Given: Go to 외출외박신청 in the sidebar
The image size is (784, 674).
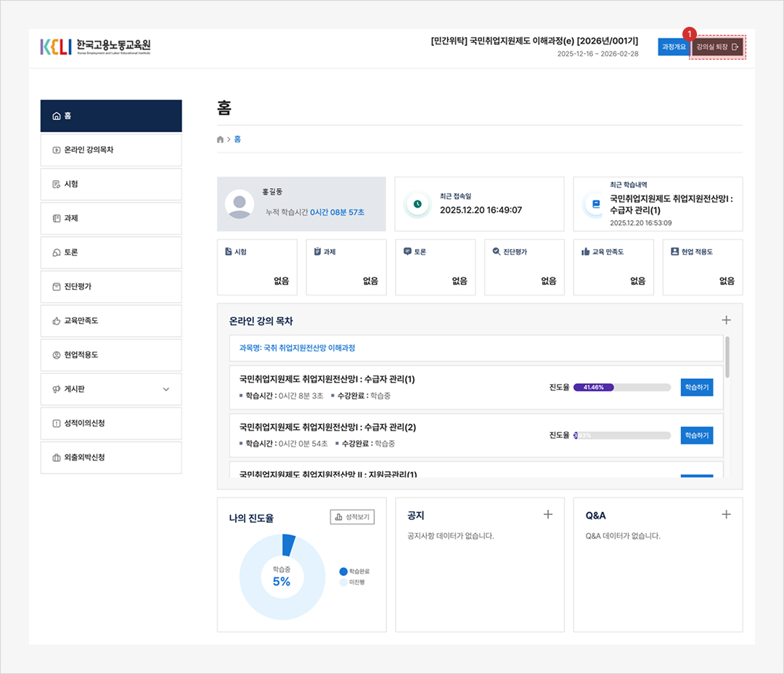Looking at the screenshot, I should click(x=111, y=458).
